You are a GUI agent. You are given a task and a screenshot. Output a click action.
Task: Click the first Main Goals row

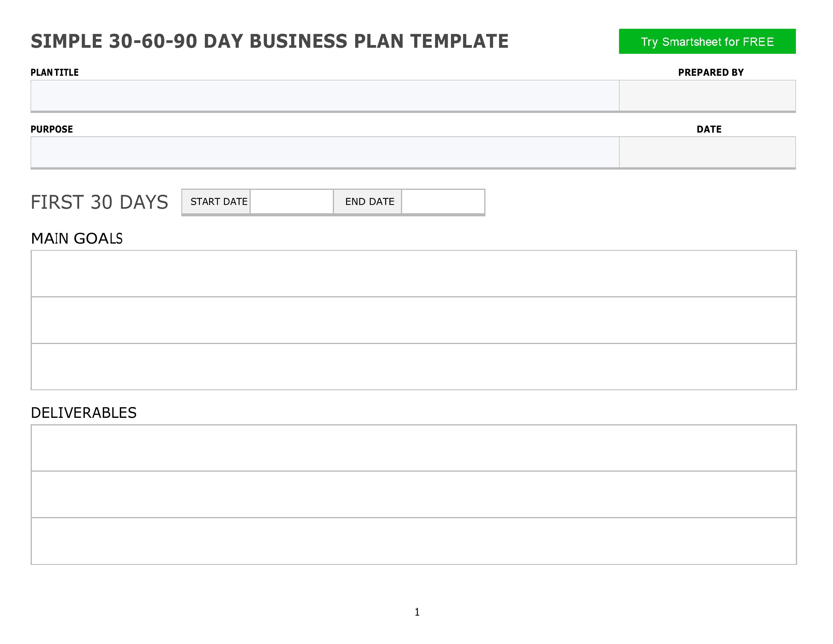click(413, 274)
